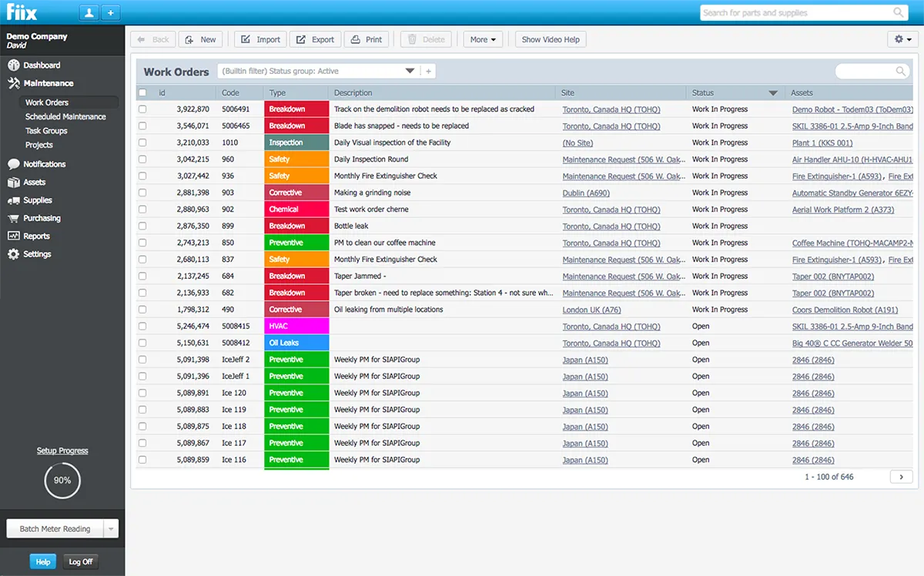Open Assets via its box icon
This screenshot has width=924, height=576.
tap(13, 183)
